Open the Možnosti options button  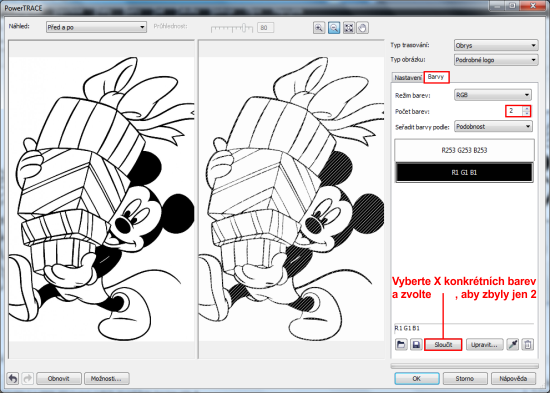click(x=106, y=379)
